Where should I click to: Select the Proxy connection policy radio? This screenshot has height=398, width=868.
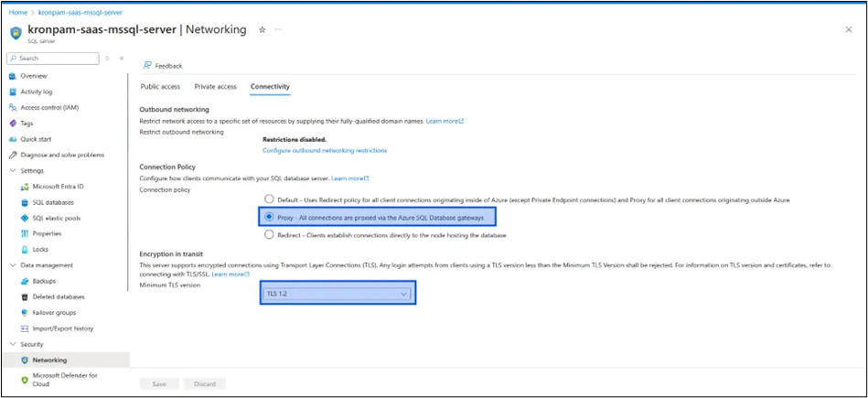tap(269, 217)
